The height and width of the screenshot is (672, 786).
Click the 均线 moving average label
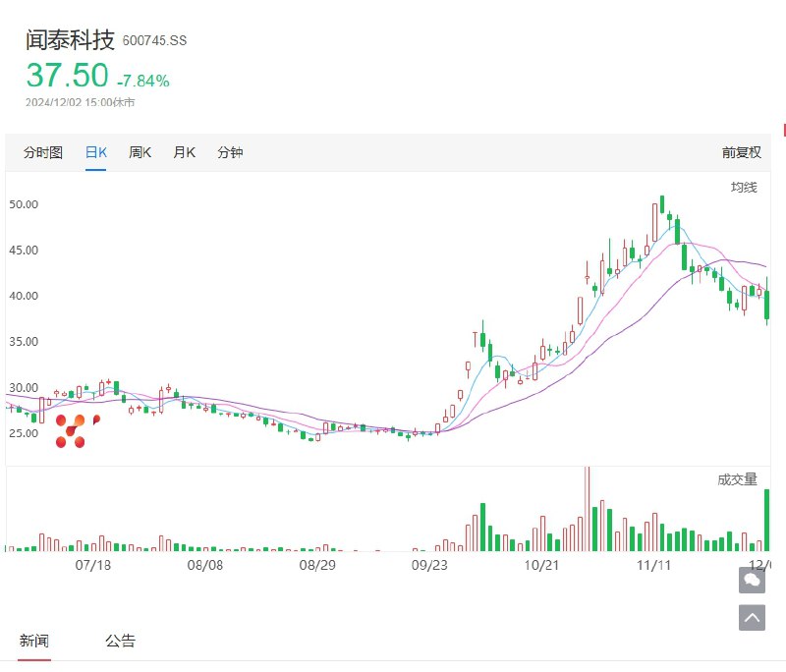point(744,188)
